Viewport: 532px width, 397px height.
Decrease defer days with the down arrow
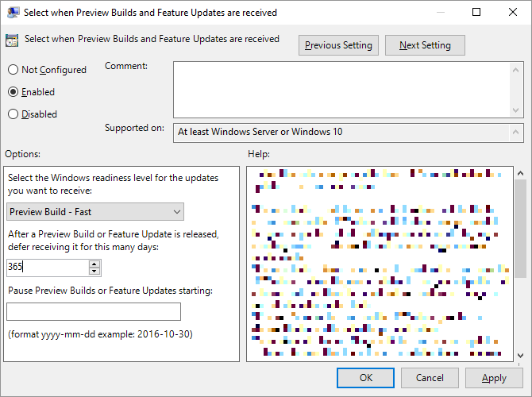94,272
